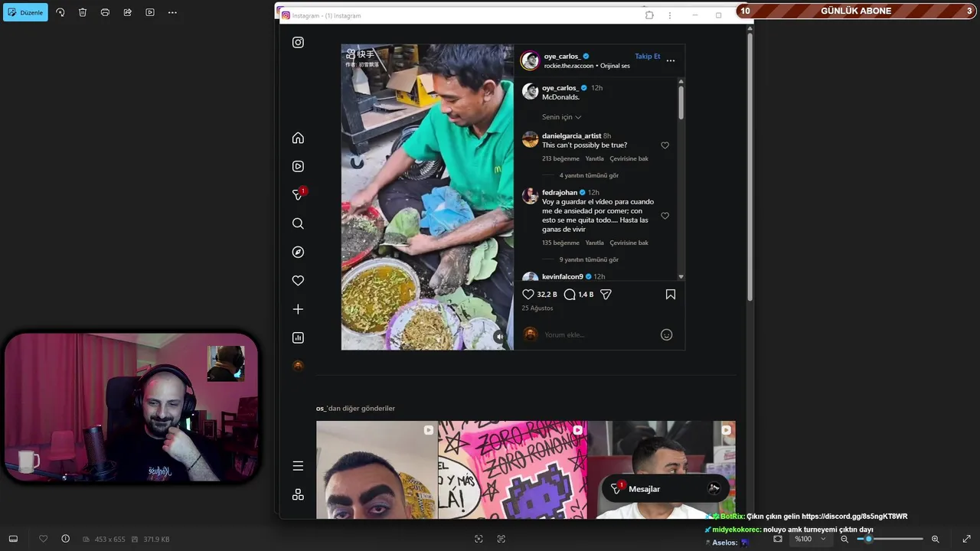Open oye_carlos_ profile link in header

tap(561, 57)
